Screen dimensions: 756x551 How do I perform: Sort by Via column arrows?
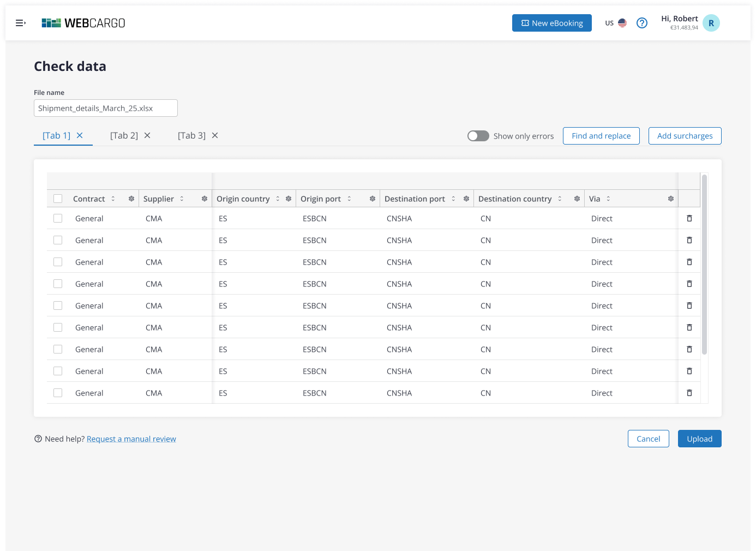[x=608, y=199]
